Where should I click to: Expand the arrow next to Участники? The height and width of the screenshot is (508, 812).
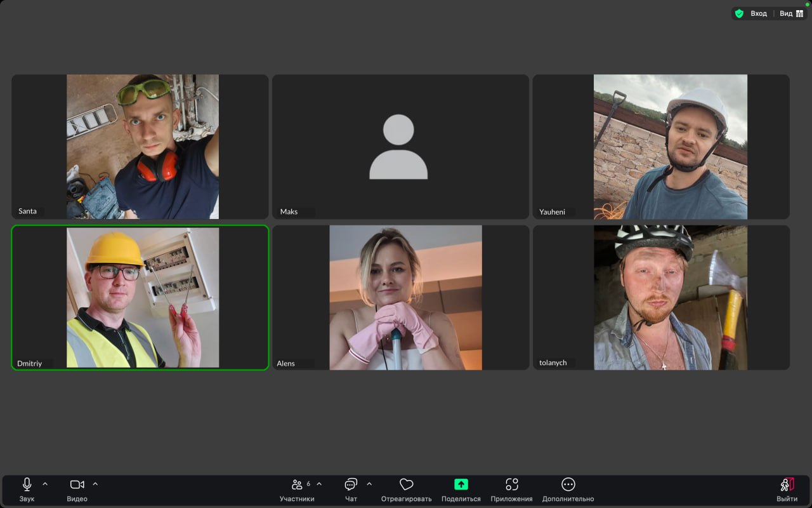(x=319, y=484)
